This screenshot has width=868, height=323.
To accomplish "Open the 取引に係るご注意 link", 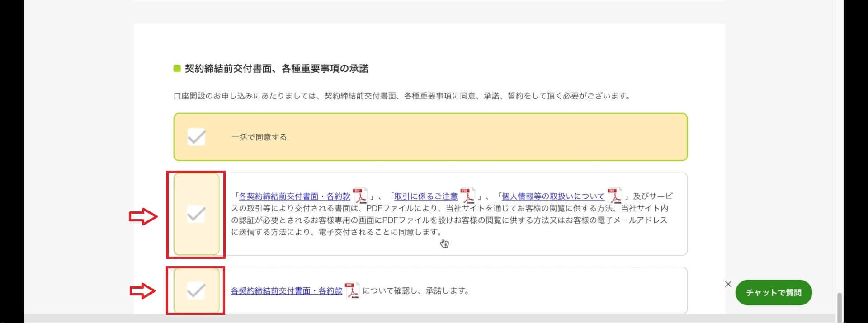I will [x=426, y=197].
